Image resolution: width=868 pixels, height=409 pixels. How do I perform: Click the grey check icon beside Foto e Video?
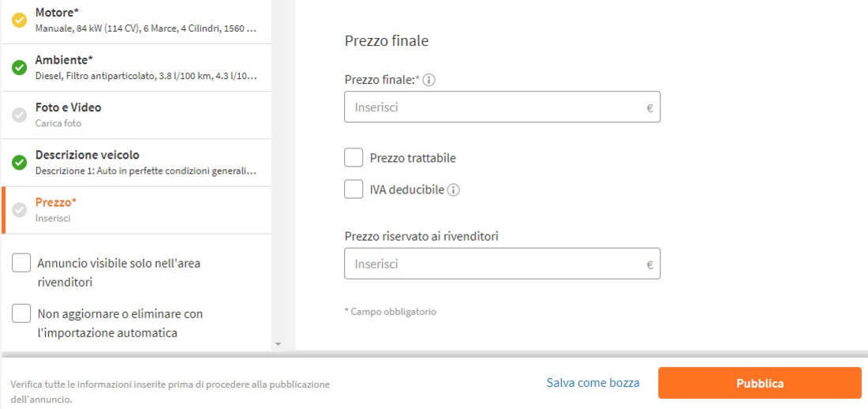pyautogui.click(x=20, y=115)
